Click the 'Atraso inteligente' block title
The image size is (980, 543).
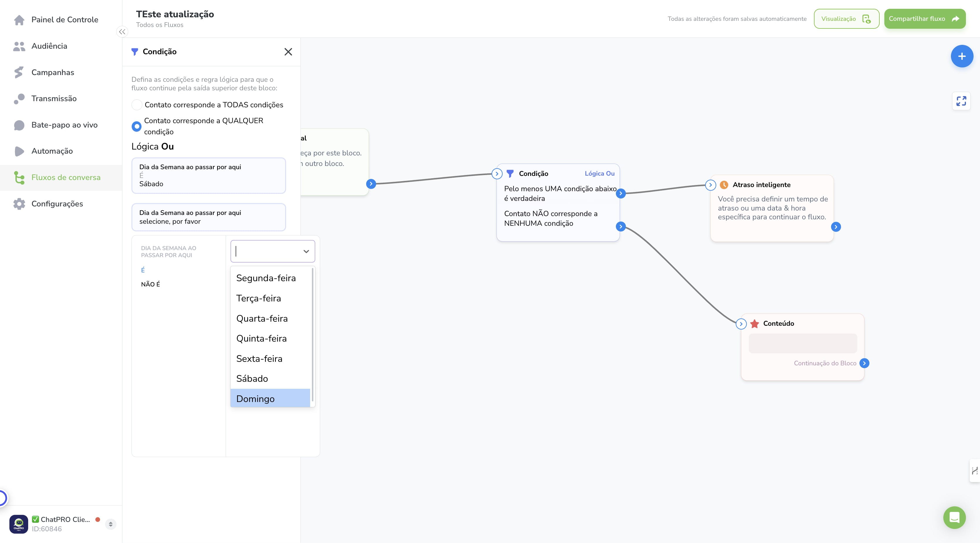coord(762,185)
